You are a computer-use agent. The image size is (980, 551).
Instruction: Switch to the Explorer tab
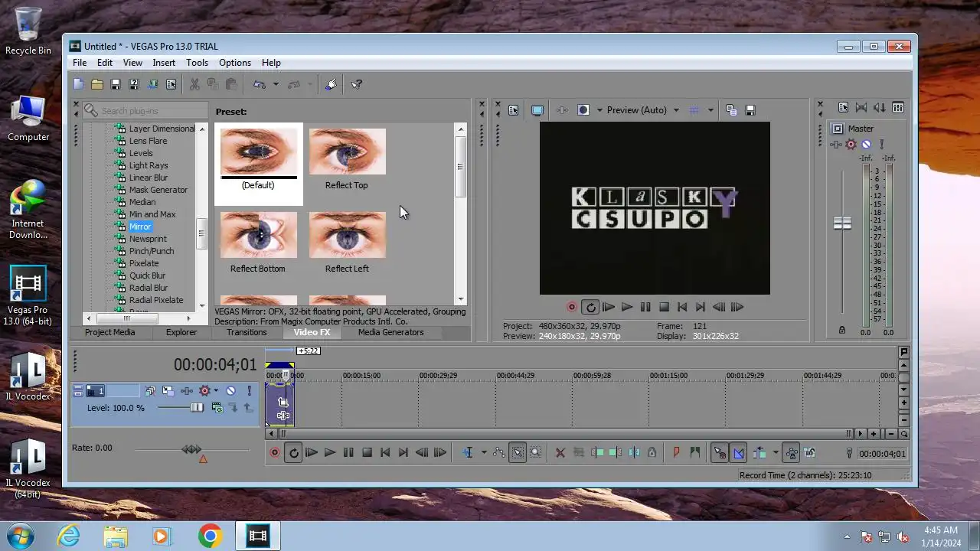coord(181,332)
